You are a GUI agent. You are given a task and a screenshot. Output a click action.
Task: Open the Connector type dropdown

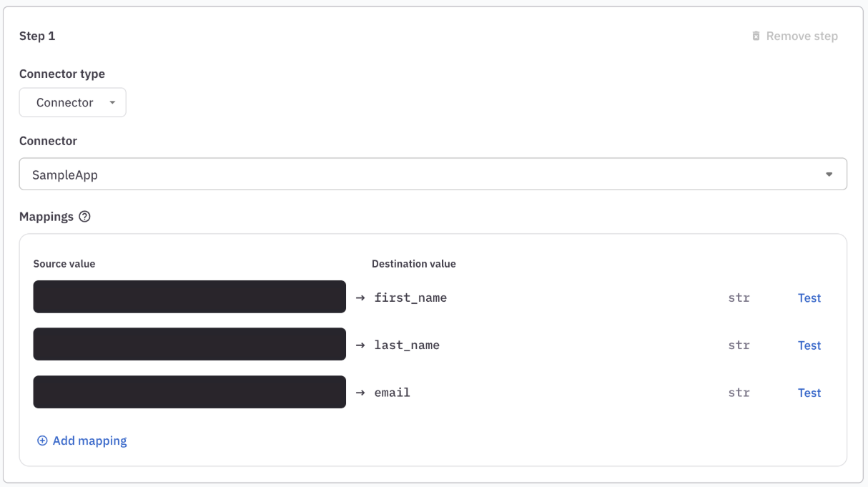pos(72,102)
